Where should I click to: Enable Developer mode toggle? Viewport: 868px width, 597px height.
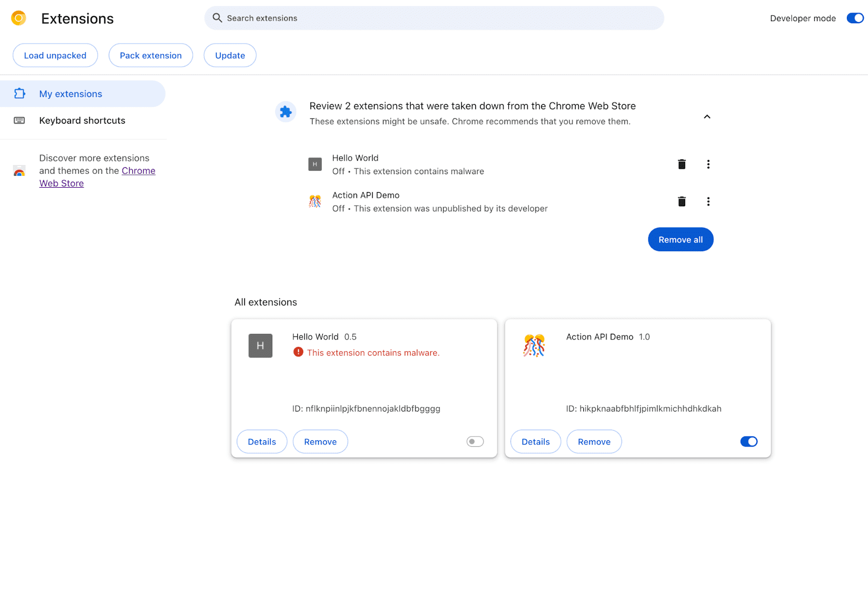pyautogui.click(x=854, y=18)
